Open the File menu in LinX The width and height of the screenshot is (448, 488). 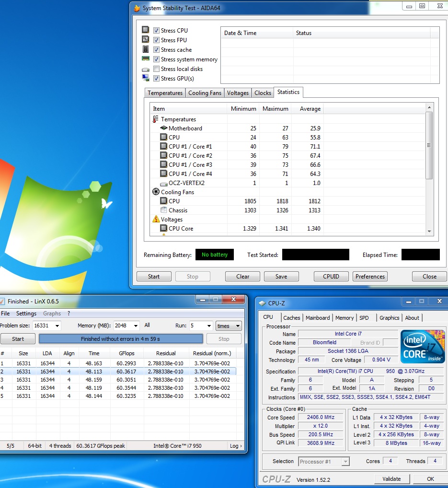[5, 314]
